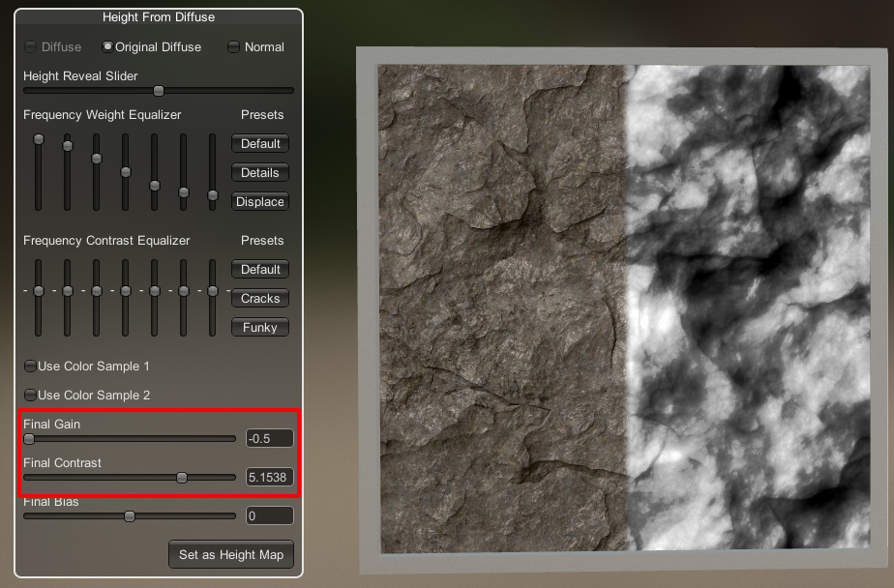Apply the Cracks contrast preset
The height and width of the screenshot is (588, 894).
pyautogui.click(x=260, y=299)
